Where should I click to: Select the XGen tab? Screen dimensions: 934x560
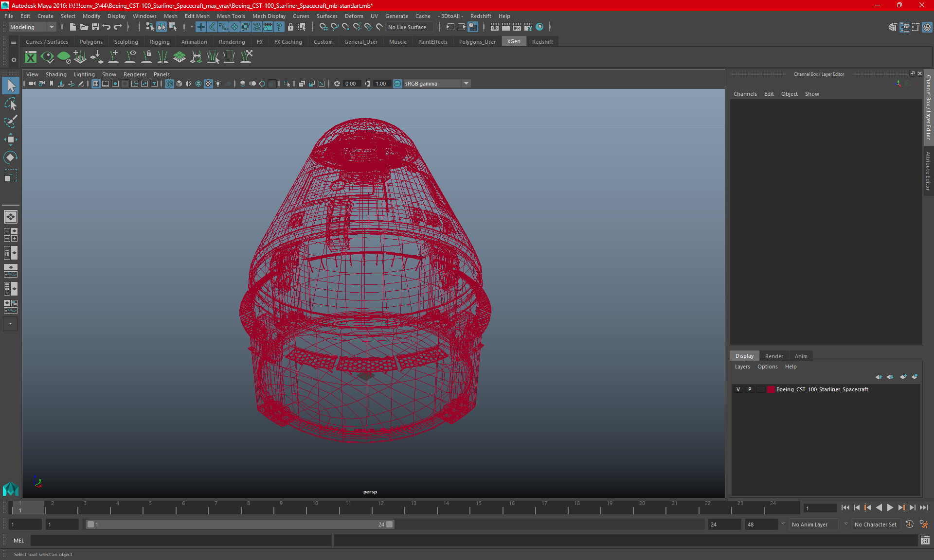[x=514, y=41]
